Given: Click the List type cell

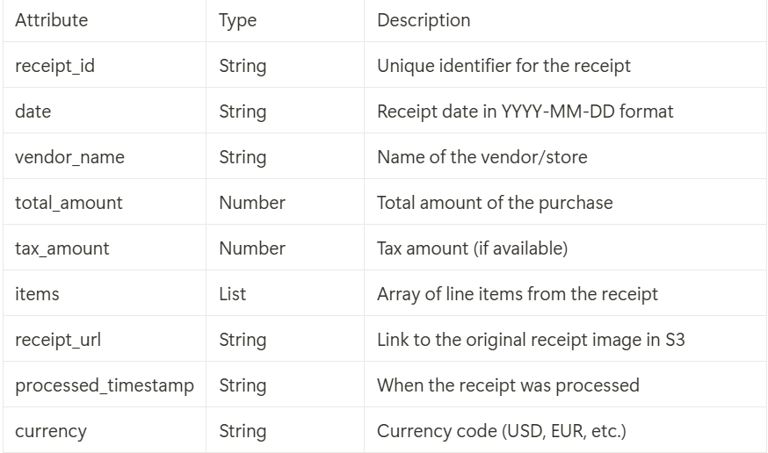Looking at the screenshot, I should point(232,294).
